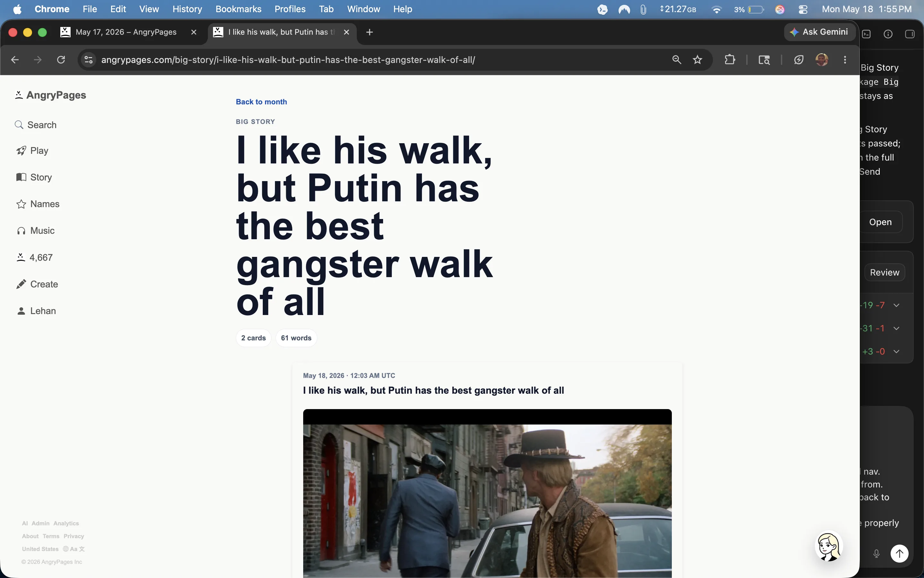Open the History menu

187,9
